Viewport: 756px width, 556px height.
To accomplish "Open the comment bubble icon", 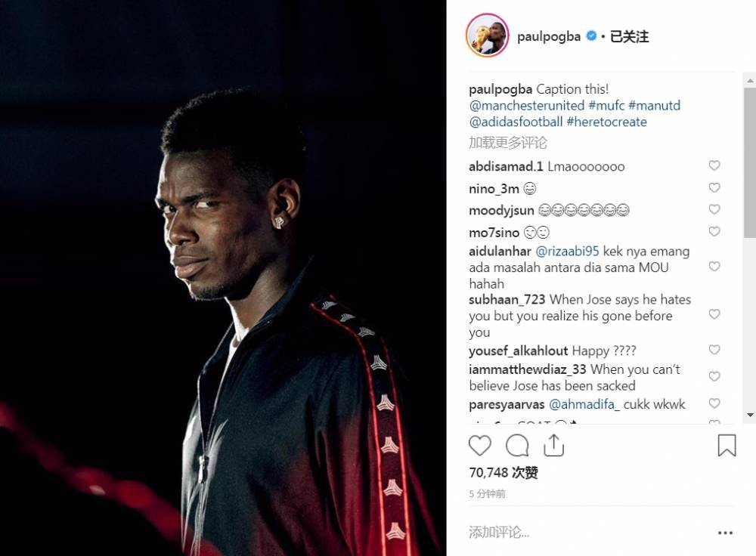I will click(x=517, y=446).
